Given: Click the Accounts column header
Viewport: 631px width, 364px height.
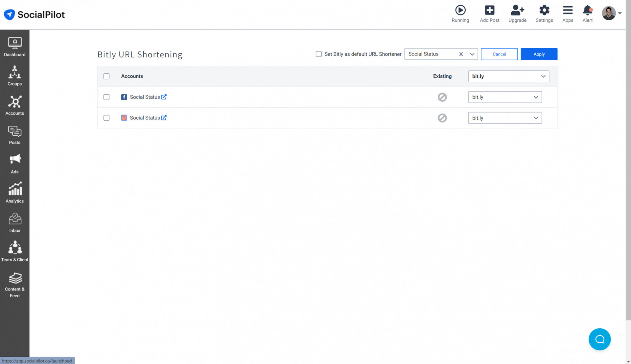Looking at the screenshot, I should click(x=132, y=76).
